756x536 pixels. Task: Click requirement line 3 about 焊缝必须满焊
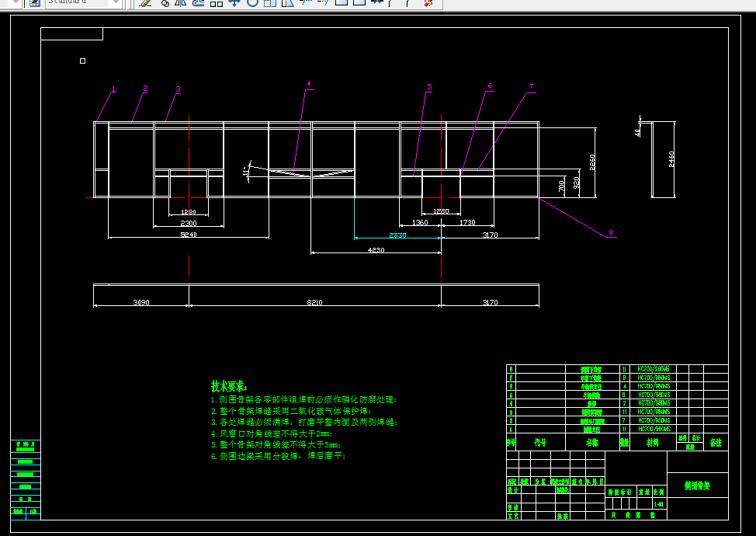pyautogui.click(x=304, y=422)
